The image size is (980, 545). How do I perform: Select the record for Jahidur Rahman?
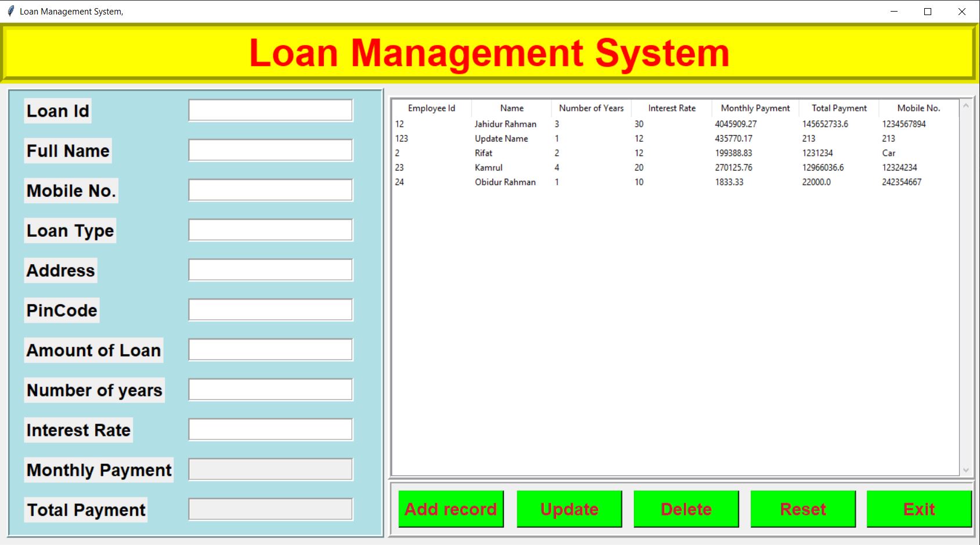581,124
